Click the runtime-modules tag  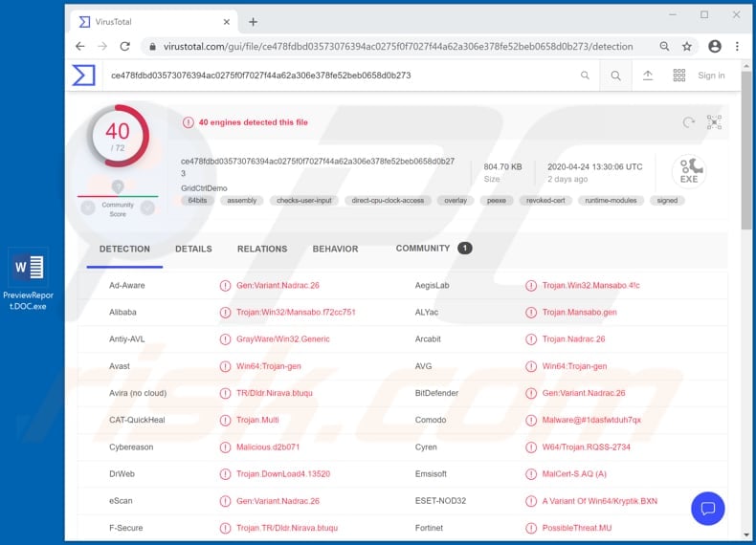coord(611,201)
